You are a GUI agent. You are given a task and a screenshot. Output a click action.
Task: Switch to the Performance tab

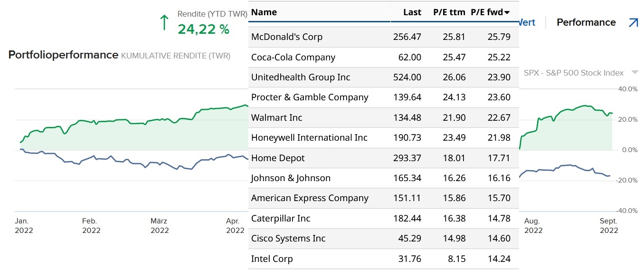[586, 22]
